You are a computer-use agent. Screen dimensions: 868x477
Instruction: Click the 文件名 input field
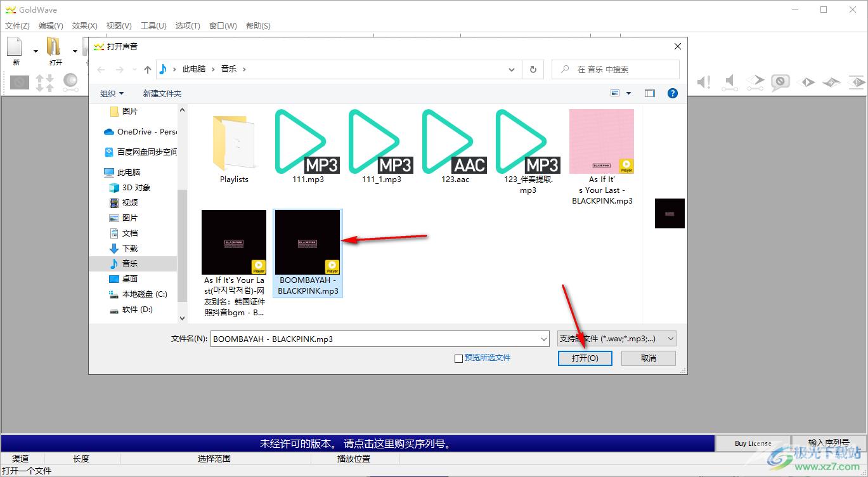pos(380,339)
